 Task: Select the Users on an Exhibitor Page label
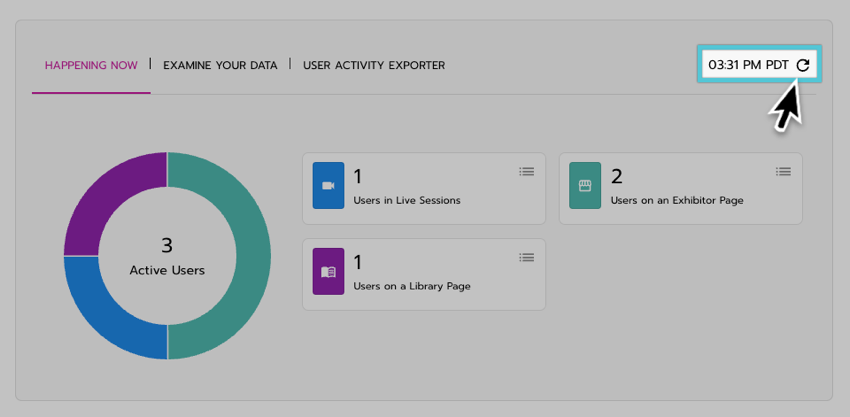(x=677, y=200)
